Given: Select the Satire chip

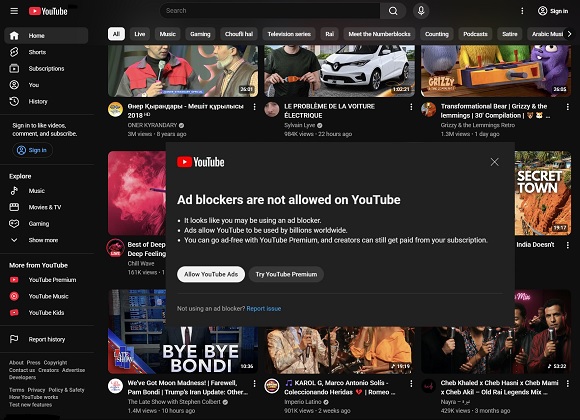Looking at the screenshot, I should 510,34.
